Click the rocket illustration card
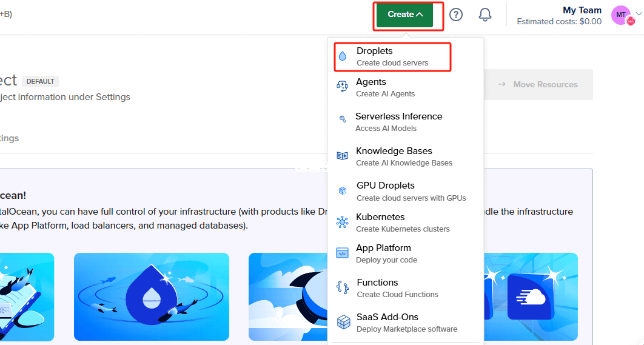 288,296
